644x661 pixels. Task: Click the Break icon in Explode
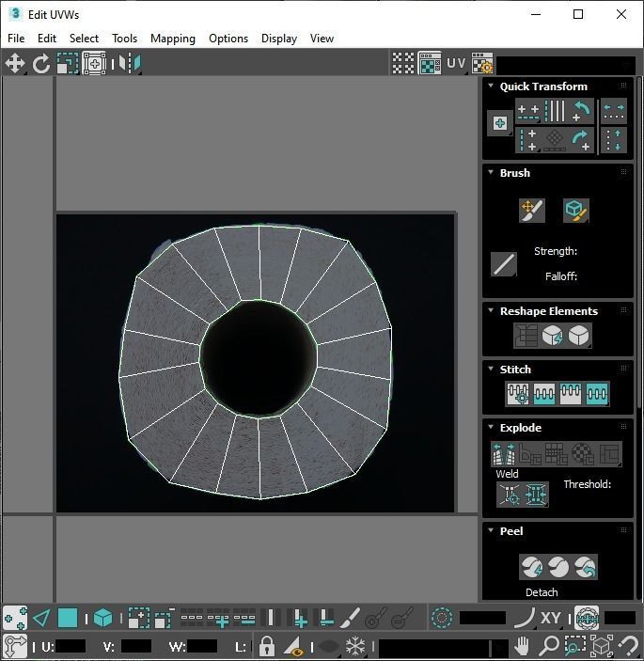pyautogui.click(x=504, y=454)
